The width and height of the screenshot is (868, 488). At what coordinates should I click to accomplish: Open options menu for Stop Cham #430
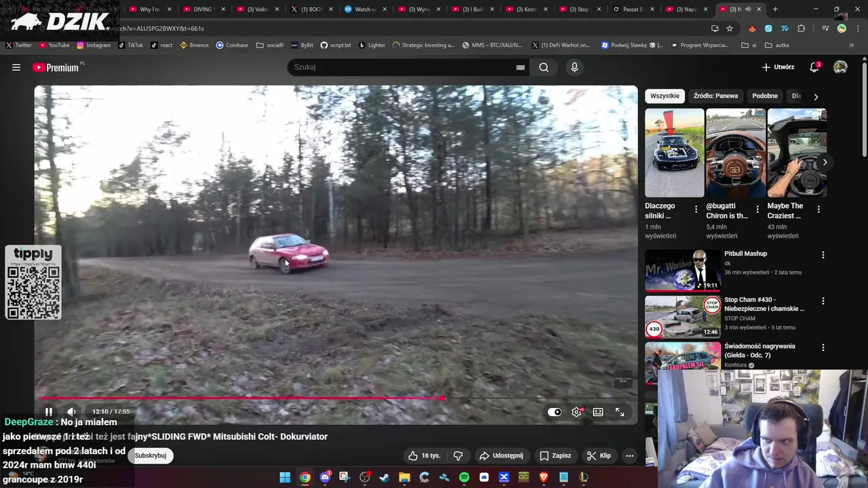click(x=823, y=301)
